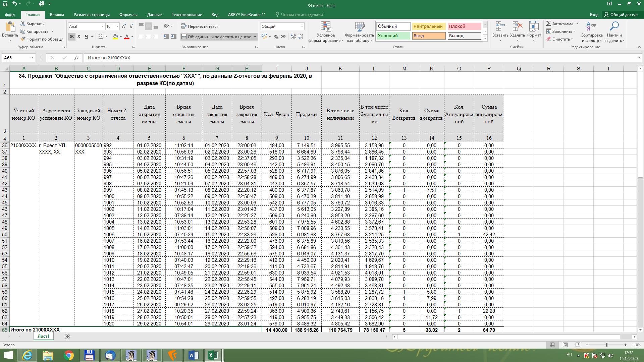
Task: Open Sort and Filter menu
Action: pyautogui.click(x=592, y=32)
